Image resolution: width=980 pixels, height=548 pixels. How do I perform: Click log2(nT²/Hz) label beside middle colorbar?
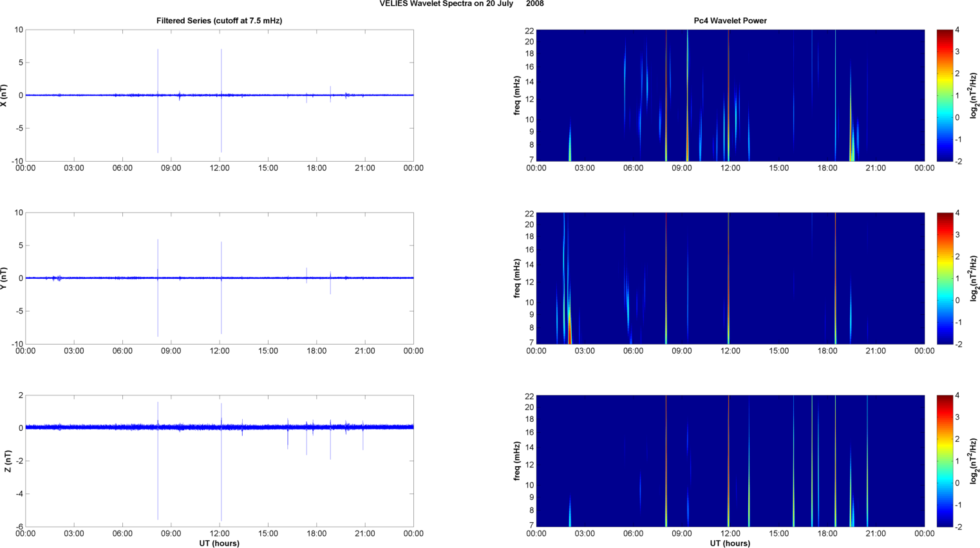point(974,278)
